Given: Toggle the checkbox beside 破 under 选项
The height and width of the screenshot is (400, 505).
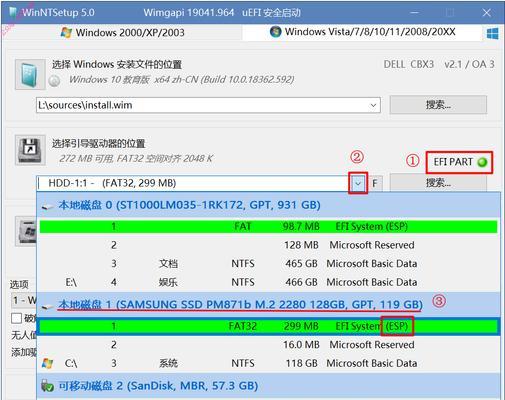Looking at the screenshot, I should (16, 318).
